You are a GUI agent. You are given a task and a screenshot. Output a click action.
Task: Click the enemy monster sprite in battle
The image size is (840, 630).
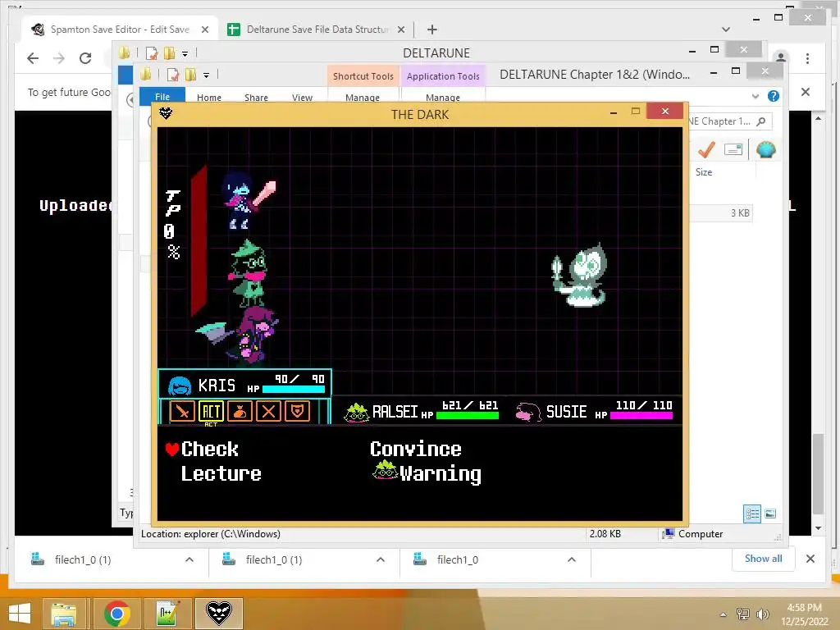point(580,276)
